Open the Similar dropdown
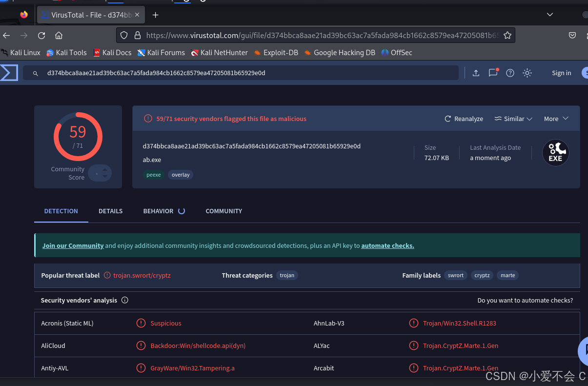 513,119
